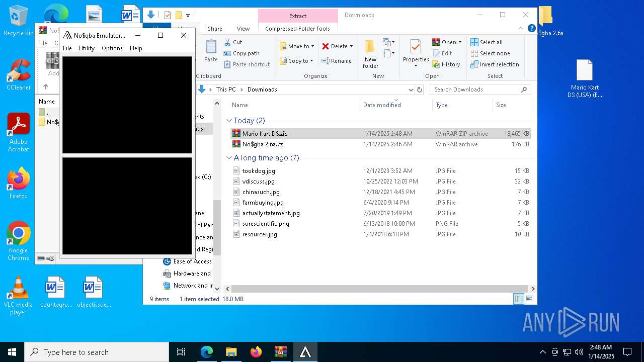
Task: Create a New folder
Action: [x=370, y=54]
